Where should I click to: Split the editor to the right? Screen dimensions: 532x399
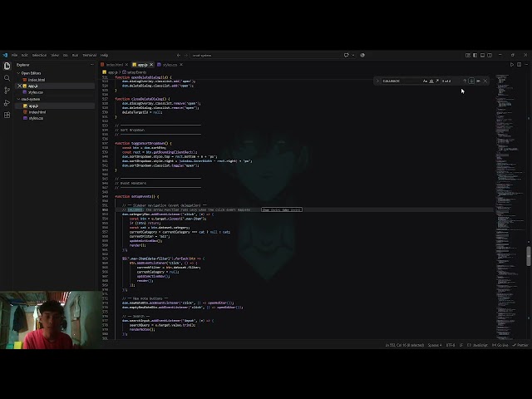pos(519,65)
